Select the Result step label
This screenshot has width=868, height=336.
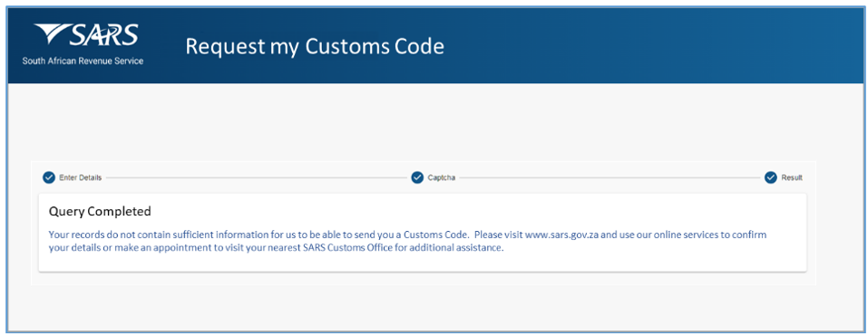click(792, 178)
